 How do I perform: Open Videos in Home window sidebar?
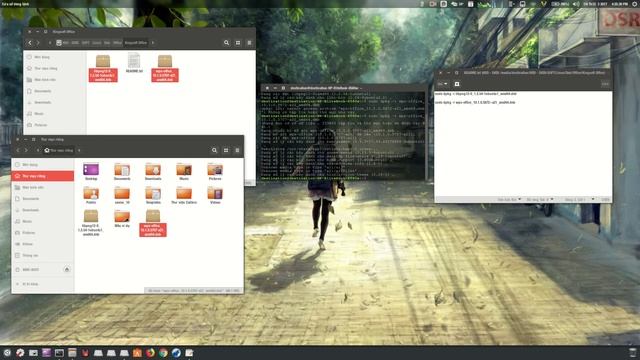point(43,244)
